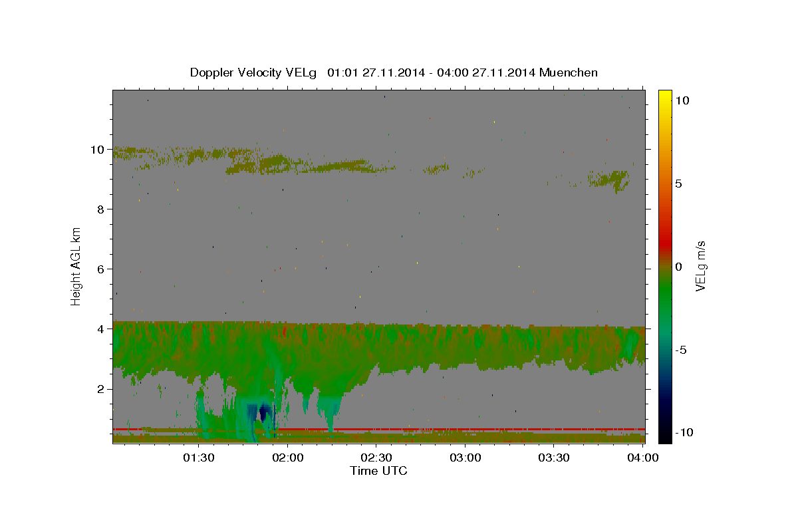798x532 pixels.
Task: Click the 03:00 time tick label
Action: point(465,458)
